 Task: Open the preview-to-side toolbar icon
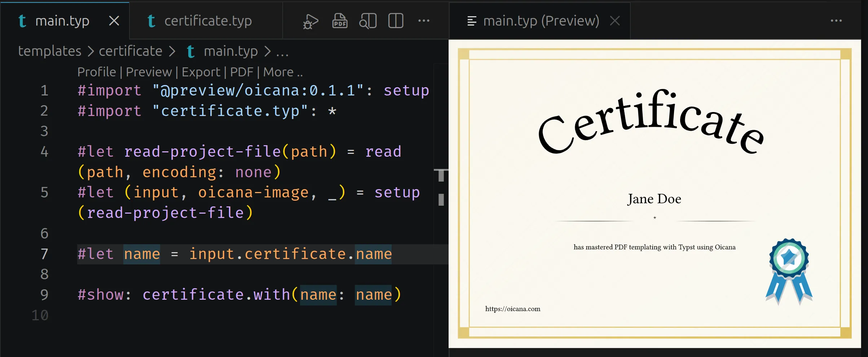[368, 21]
